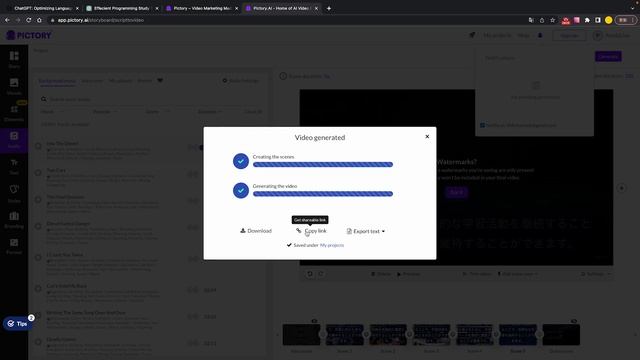Go back in browser history
Screen dimensions: 640x360
pyautogui.click(x=7, y=20)
